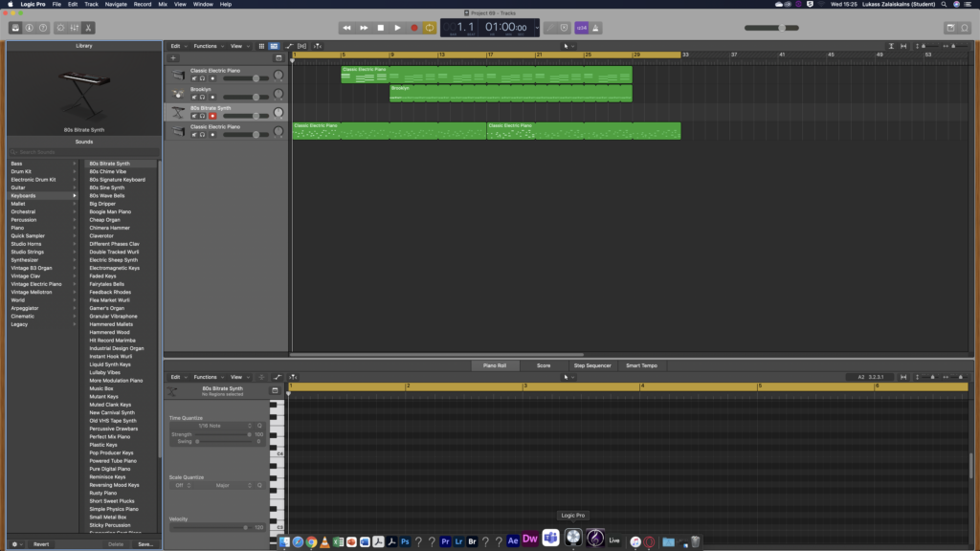980x551 pixels.
Task: Open the Tracks area pointer tool menu
Action: point(567,46)
